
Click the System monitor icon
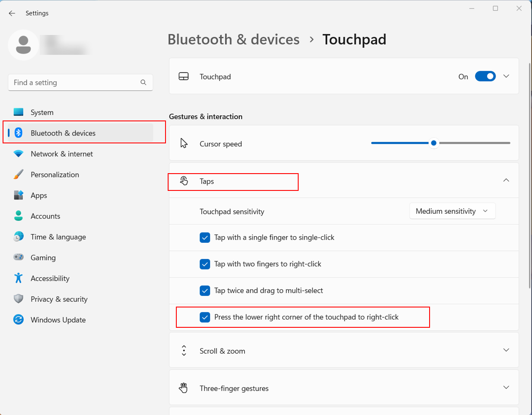(x=18, y=112)
